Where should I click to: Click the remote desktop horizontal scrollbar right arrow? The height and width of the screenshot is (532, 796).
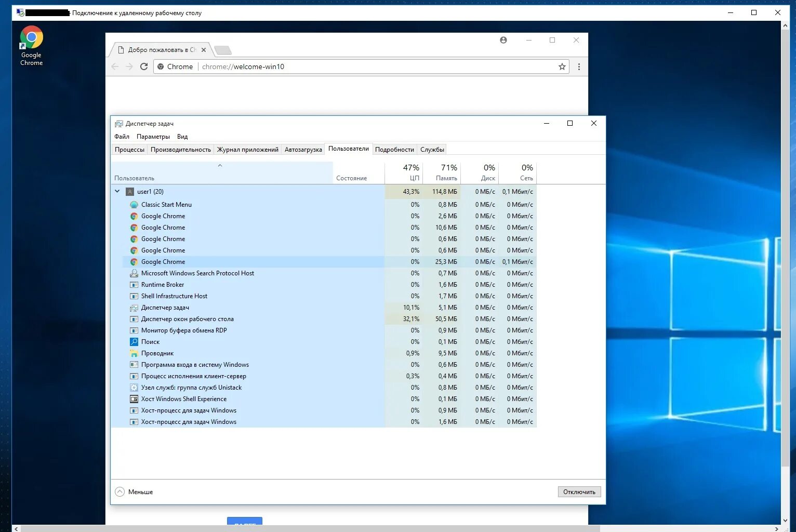pyautogui.click(x=777, y=528)
